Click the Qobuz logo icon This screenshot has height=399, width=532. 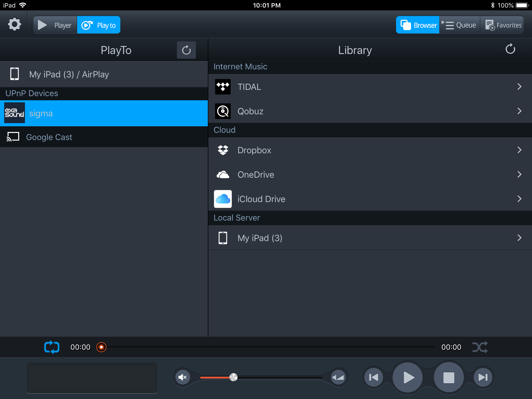223,111
